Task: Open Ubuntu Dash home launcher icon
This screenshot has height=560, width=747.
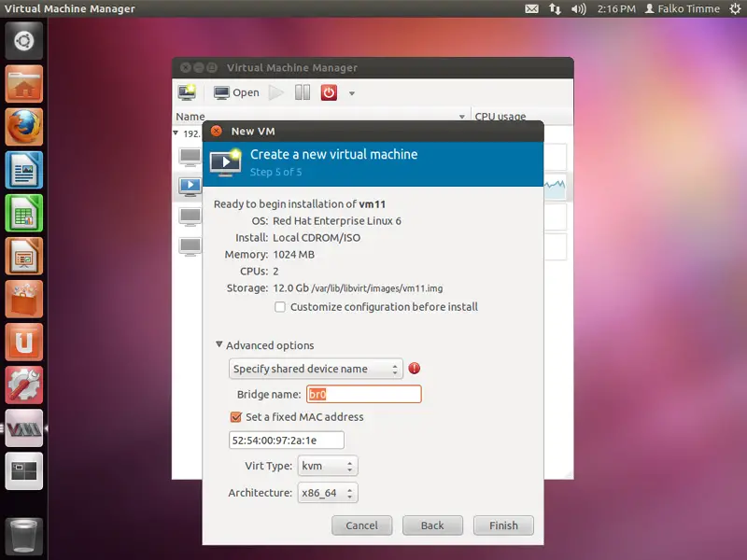Action: 24,41
